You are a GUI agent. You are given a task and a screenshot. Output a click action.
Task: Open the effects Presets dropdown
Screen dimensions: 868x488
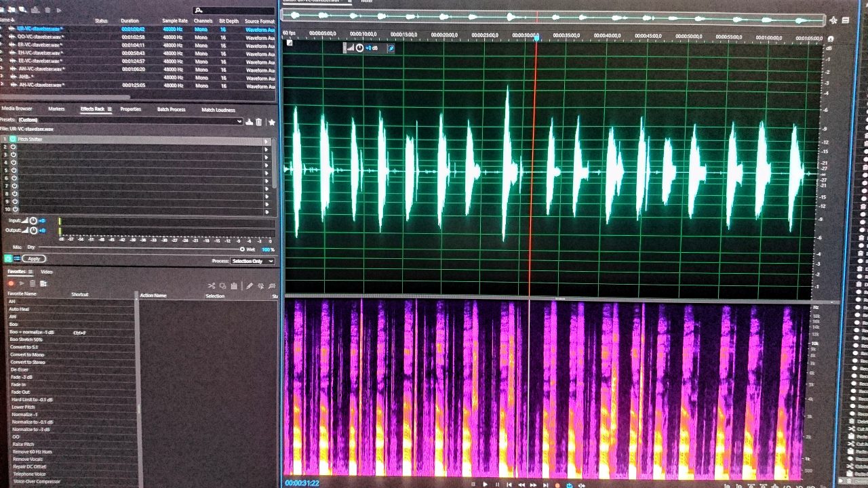130,121
